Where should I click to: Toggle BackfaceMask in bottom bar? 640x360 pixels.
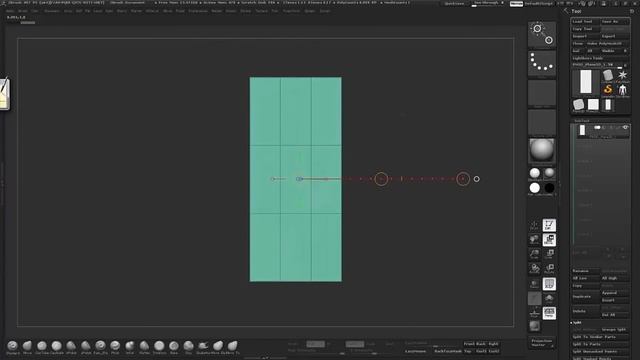(x=448, y=351)
